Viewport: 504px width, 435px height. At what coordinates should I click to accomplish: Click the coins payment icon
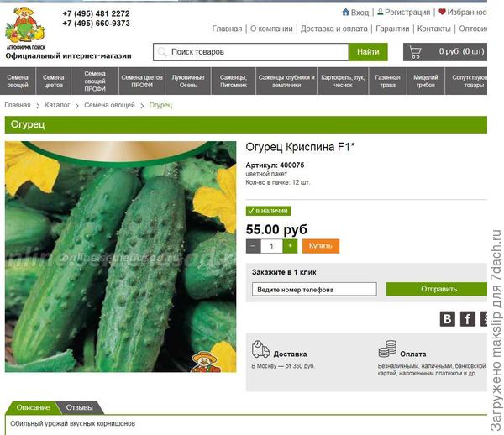[x=387, y=349]
